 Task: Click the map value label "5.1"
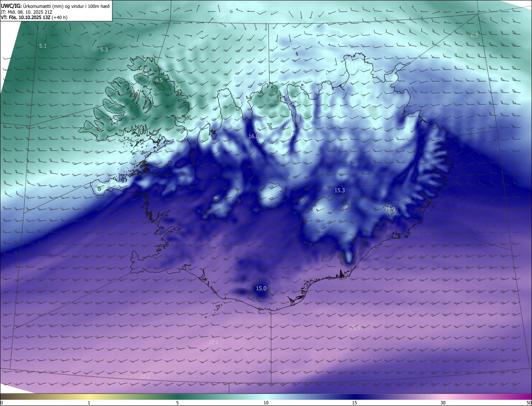point(43,46)
